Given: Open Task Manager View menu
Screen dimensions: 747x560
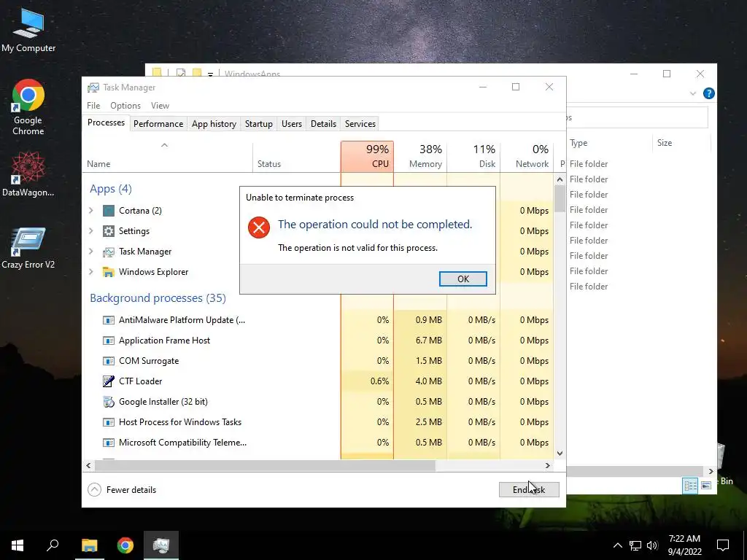Looking at the screenshot, I should 160,106.
